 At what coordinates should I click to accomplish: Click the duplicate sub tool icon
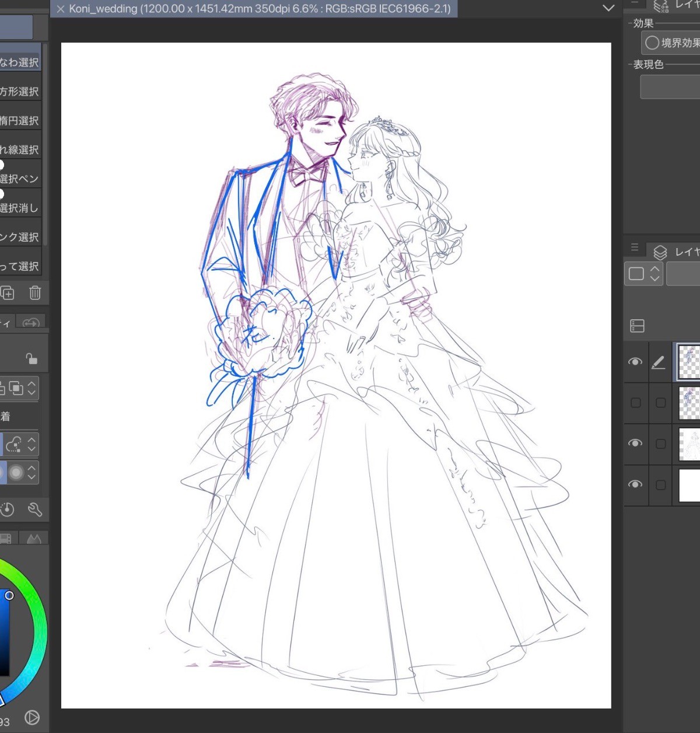(x=7, y=293)
